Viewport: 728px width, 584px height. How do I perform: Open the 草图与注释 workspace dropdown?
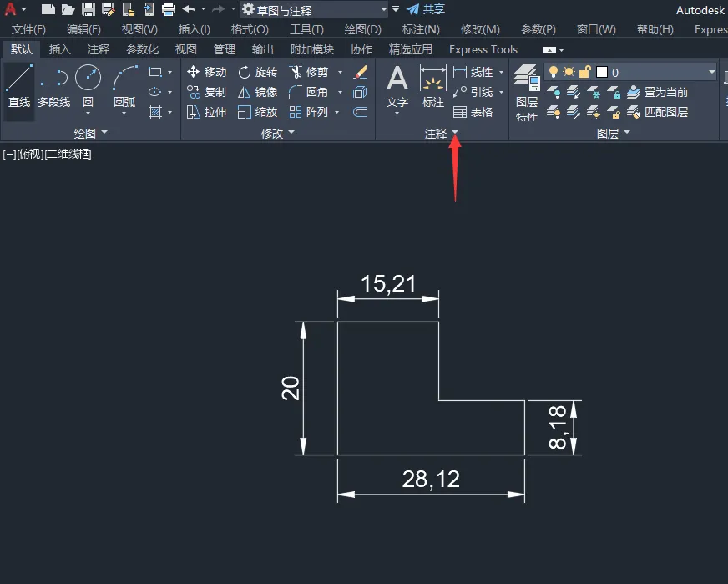point(383,9)
